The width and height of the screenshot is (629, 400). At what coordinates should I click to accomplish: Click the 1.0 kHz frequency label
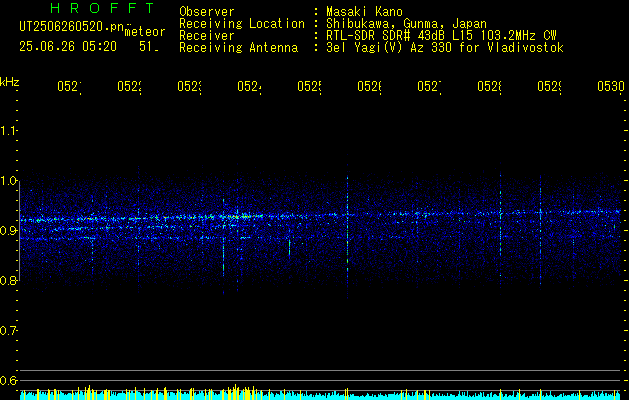click(8, 181)
